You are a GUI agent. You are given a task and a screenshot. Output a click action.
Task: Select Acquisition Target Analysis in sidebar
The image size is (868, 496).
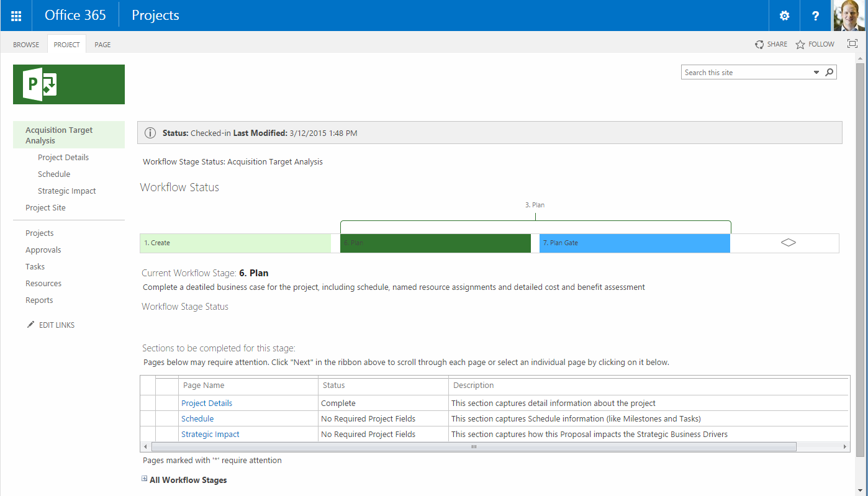point(69,135)
